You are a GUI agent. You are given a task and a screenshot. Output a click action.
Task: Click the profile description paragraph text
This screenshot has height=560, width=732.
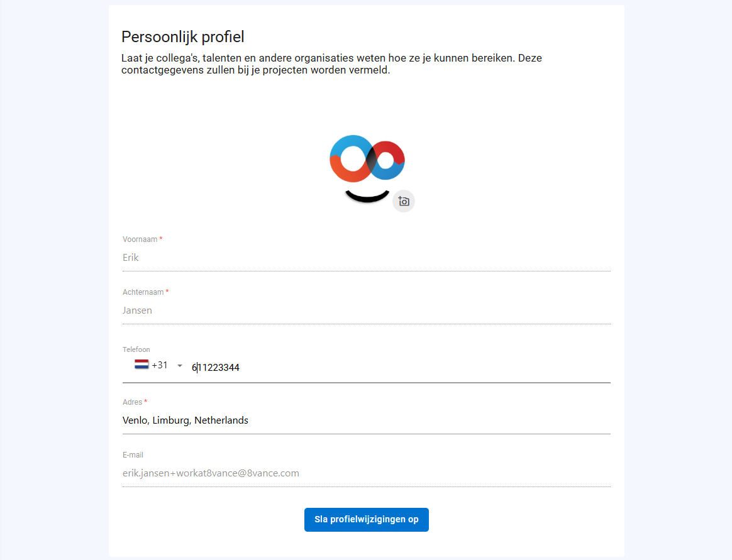331,64
